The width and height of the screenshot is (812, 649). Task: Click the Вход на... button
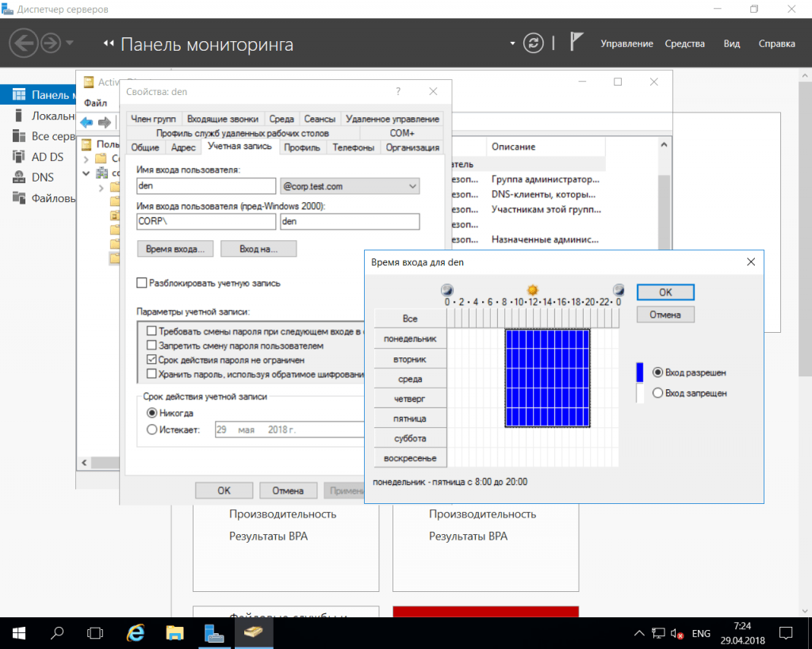tap(258, 249)
